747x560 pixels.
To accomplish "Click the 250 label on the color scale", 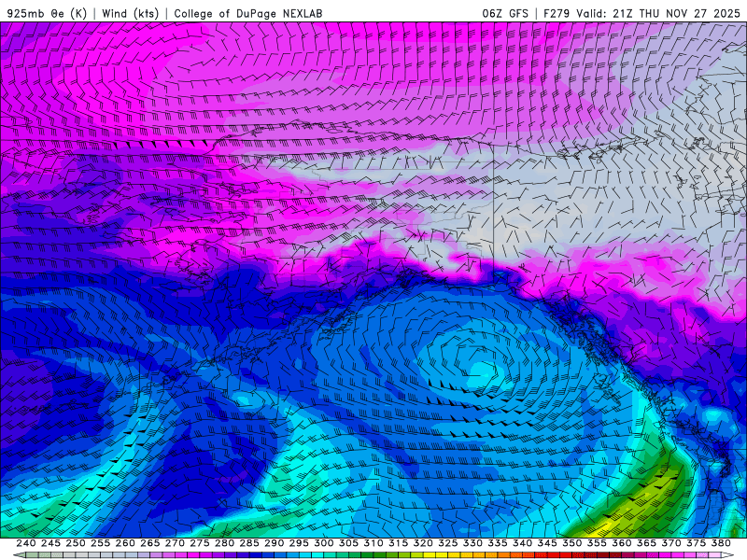I will tap(76, 543).
